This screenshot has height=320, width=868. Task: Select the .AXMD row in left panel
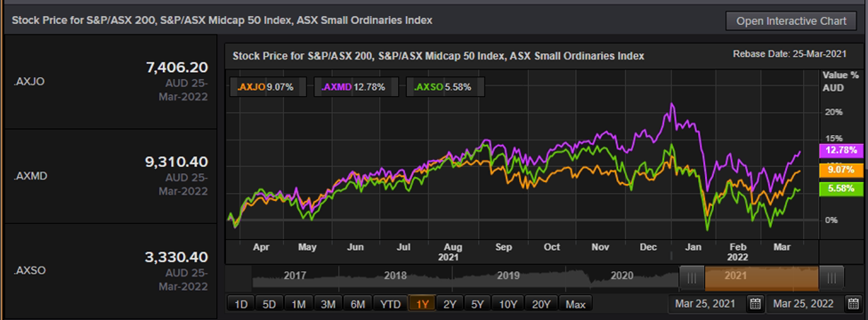[110, 176]
